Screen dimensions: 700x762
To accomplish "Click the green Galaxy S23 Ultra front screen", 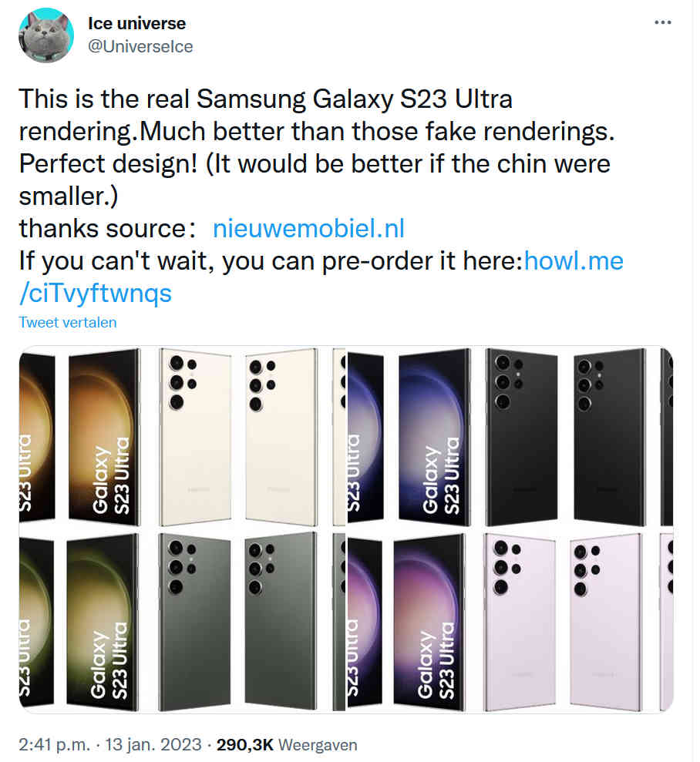I will coord(103,622).
